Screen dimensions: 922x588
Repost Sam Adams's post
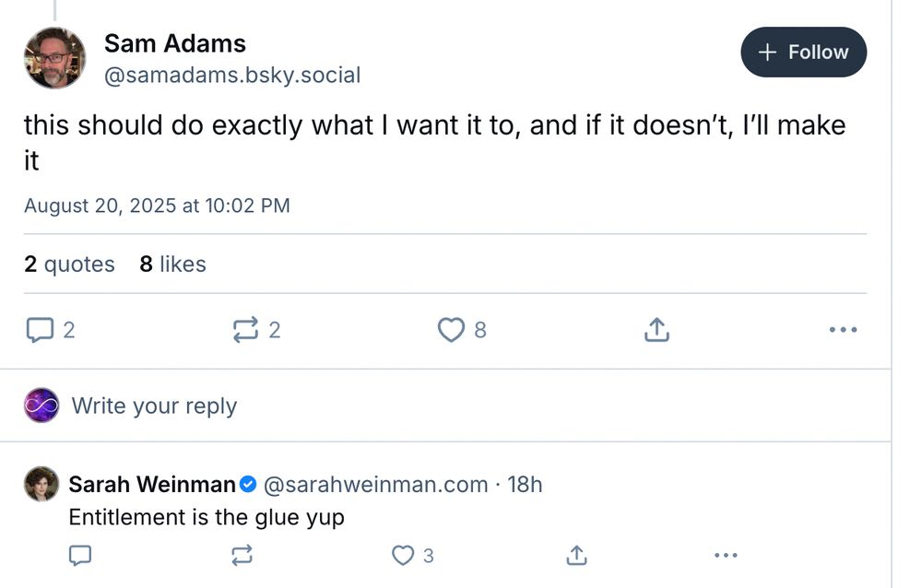coord(245,329)
